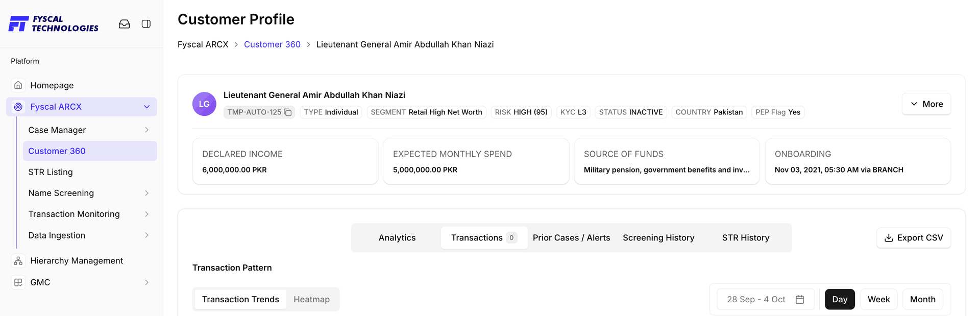The image size is (980, 316).
Task: Go to Customer 360 breadcrumb link
Action: 272,44
